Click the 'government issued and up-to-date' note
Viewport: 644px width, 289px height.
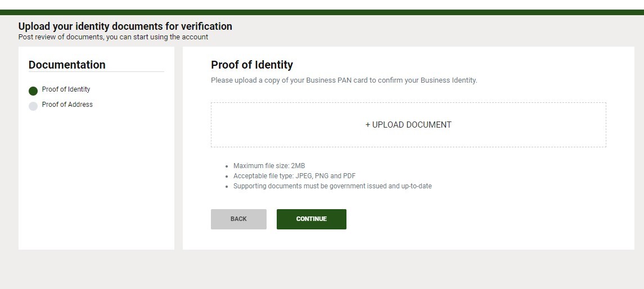(x=332, y=186)
